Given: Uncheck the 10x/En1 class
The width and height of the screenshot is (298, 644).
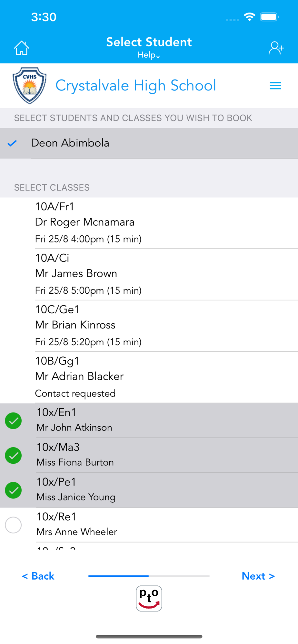Looking at the screenshot, I should [x=14, y=421].
